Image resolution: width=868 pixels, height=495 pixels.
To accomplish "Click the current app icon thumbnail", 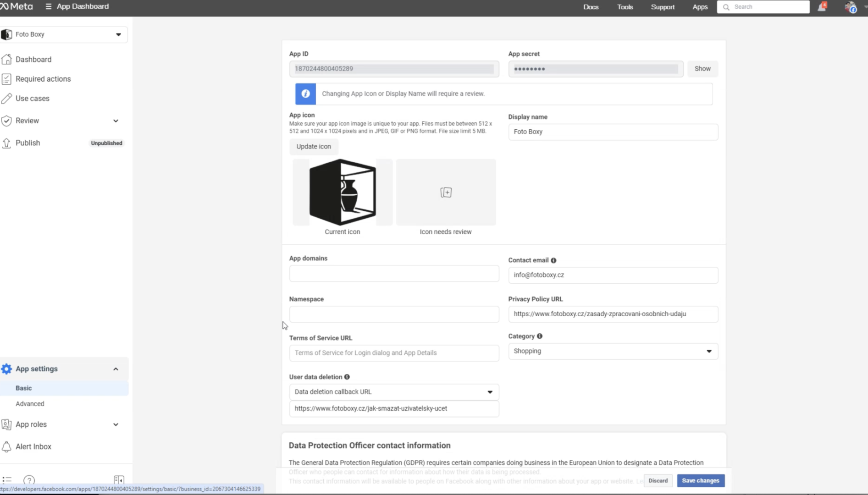I will coord(343,192).
